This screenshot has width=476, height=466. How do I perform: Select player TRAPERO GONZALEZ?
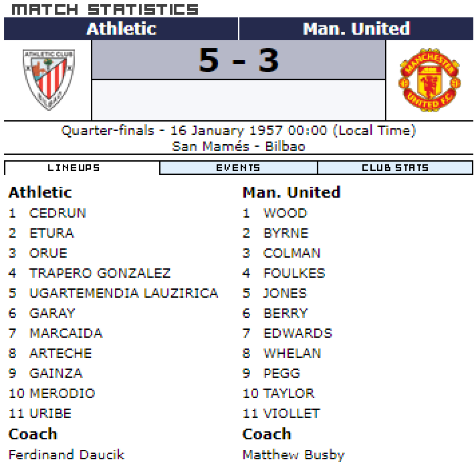point(100,273)
